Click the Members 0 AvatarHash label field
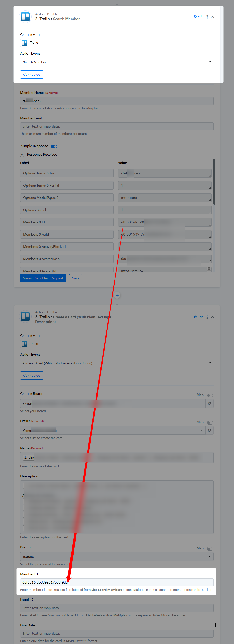Image resolution: width=234 pixels, height=644 pixels. click(x=67, y=259)
